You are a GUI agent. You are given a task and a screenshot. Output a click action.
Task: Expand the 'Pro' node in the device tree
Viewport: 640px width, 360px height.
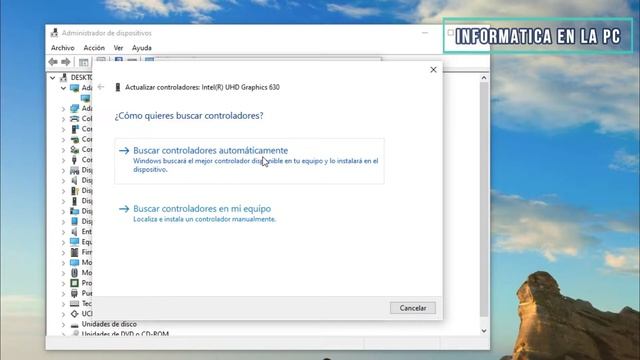point(63,283)
